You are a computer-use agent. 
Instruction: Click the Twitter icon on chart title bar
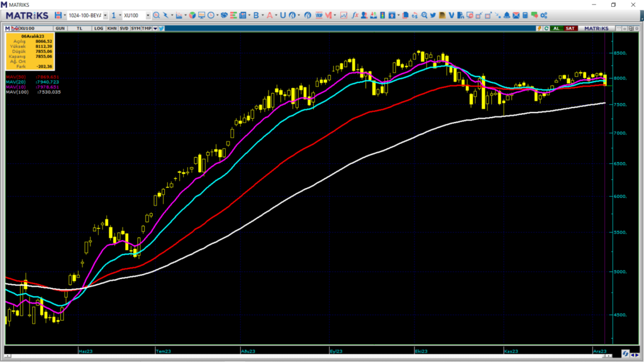(162, 28)
